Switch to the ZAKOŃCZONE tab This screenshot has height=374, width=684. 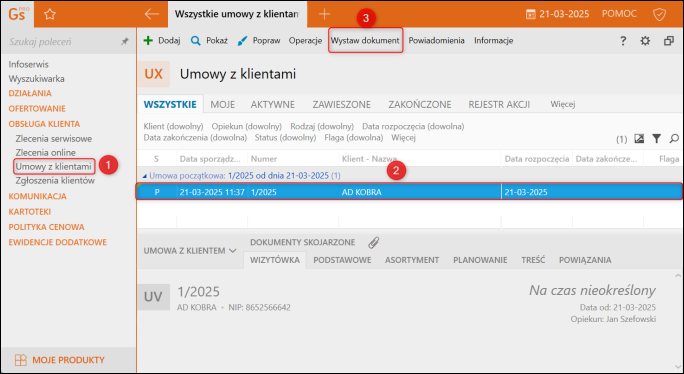pyautogui.click(x=420, y=105)
